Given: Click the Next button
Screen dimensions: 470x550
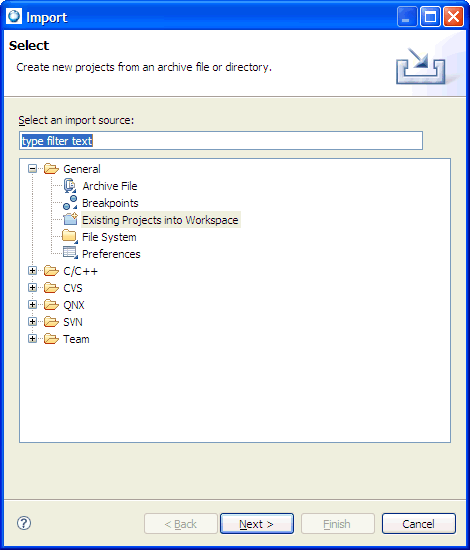Looking at the screenshot, I should (x=257, y=524).
